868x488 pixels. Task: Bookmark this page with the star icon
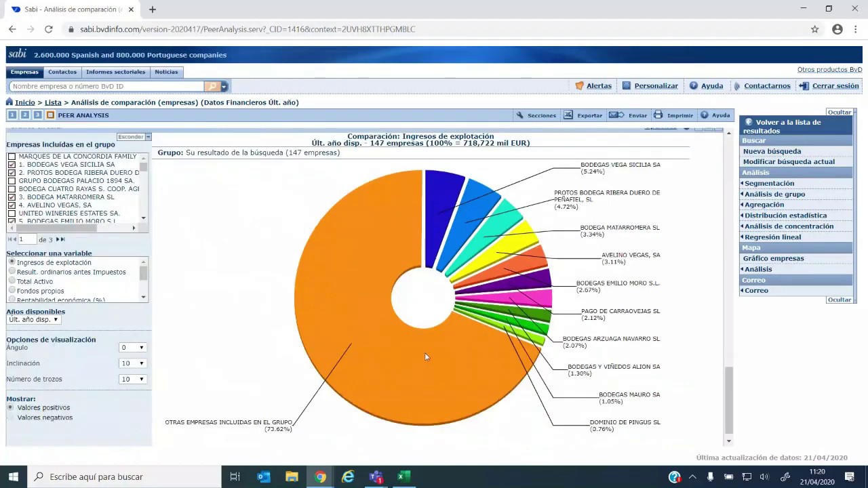tap(815, 29)
